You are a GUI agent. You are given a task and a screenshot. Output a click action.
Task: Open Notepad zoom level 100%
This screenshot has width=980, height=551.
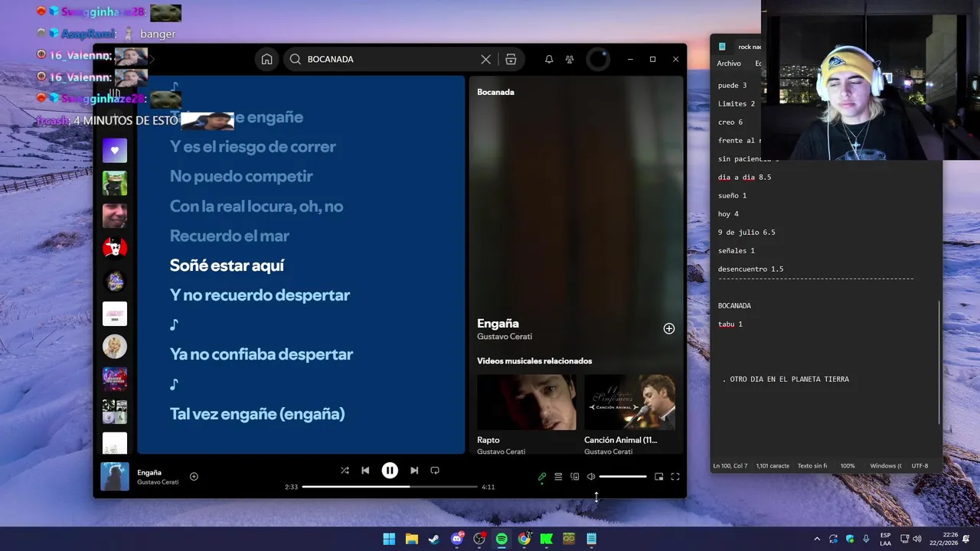click(x=848, y=466)
